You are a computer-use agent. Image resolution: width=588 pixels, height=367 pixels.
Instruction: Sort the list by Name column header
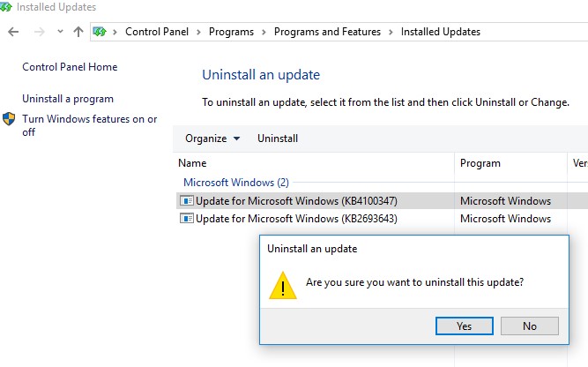192,163
